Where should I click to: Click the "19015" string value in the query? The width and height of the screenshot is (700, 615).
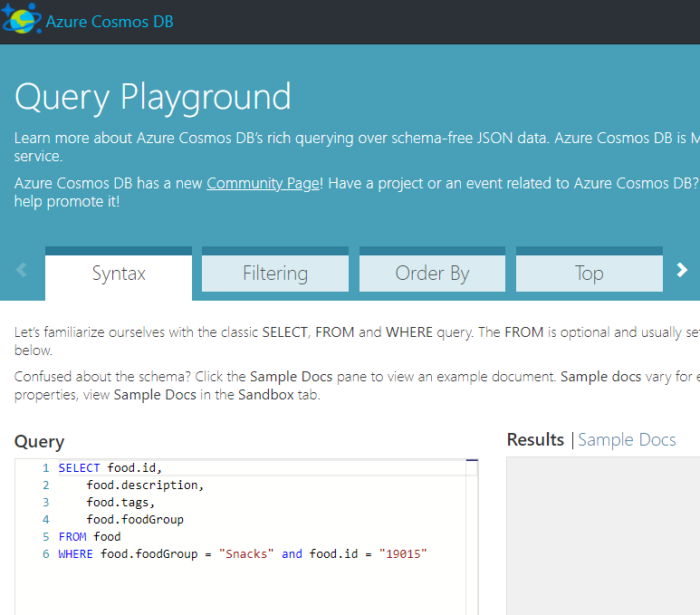(403, 553)
